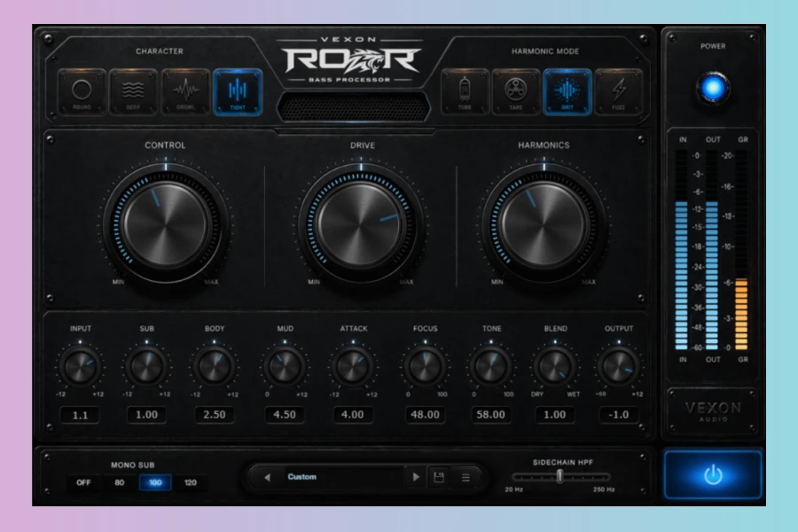Image resolution: width=798 pixels, height=532 pixels.
Task: Choose the Tube harmonic mode
Action: coord(465,91)
